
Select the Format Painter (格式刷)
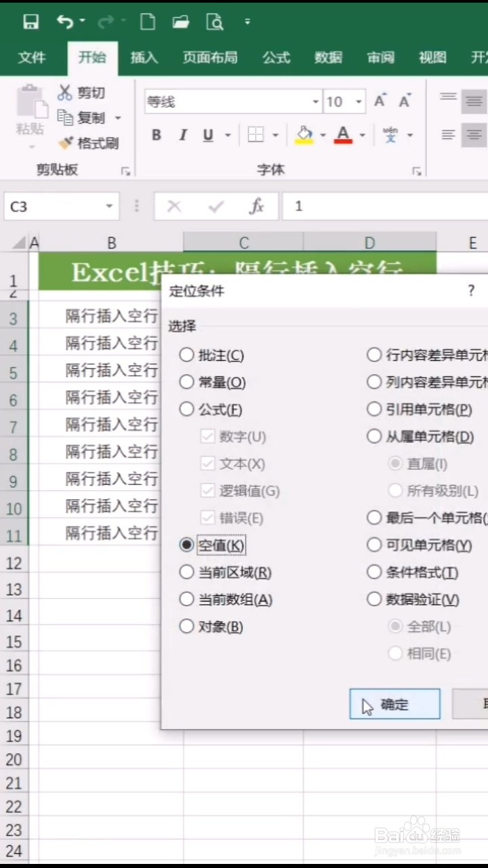pos(88,143)
